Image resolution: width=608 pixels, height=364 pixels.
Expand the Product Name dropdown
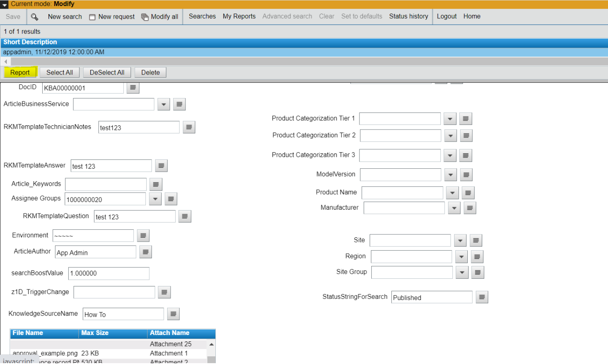tap(452, 193)
